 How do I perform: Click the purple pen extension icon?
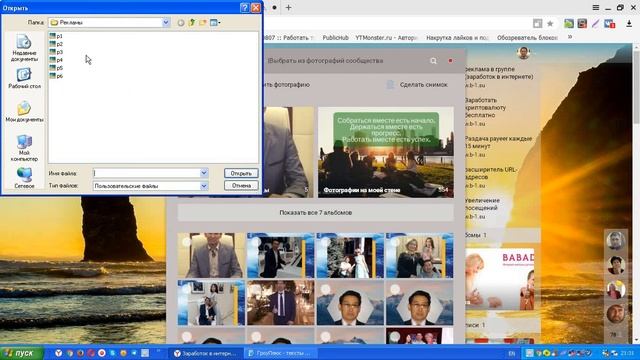click(x=596, y=24)
